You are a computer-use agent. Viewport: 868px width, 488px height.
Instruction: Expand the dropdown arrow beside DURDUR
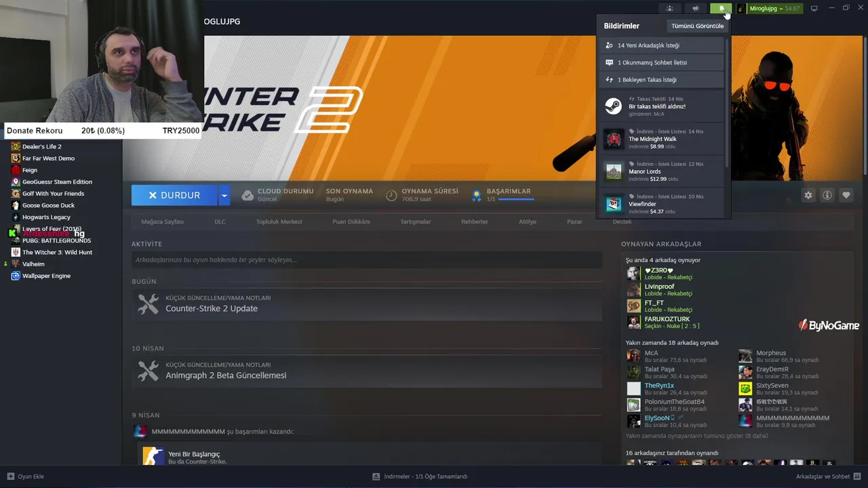224,195
